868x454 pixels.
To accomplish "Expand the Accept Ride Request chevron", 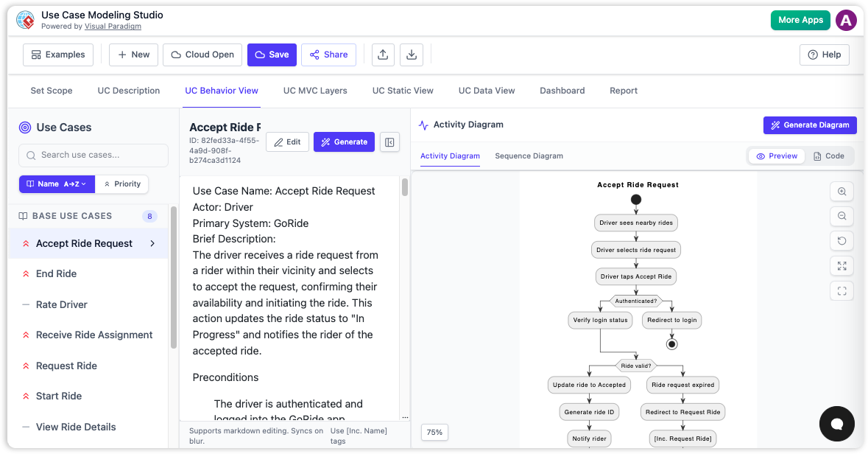I will click(152, 242).
